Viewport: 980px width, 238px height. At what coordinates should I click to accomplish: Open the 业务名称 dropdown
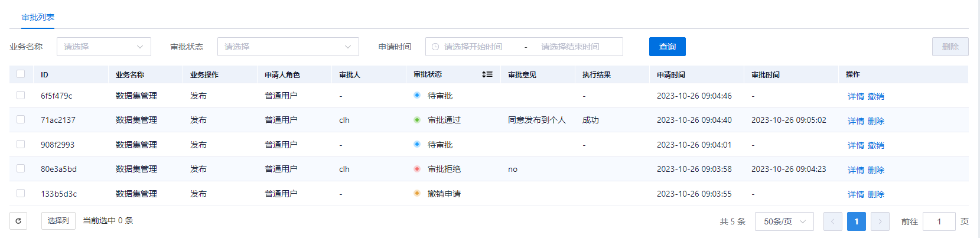[x=103, y=47]
